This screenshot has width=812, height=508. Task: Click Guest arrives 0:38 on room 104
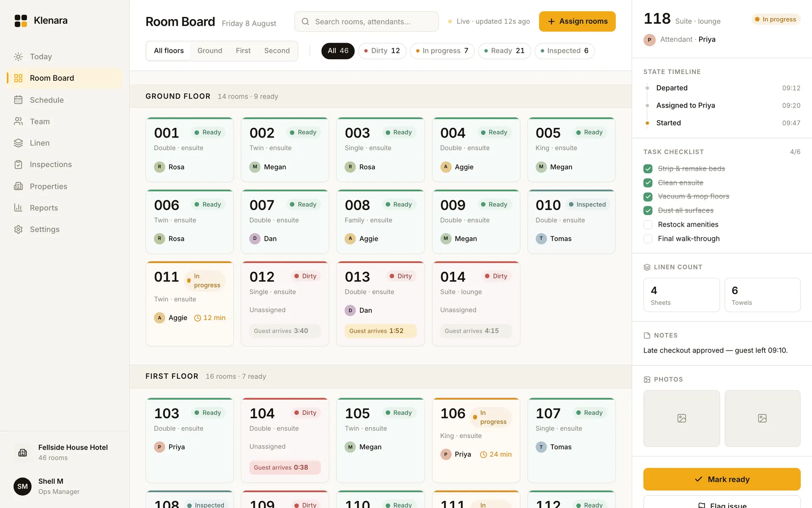tap(285, 467)
